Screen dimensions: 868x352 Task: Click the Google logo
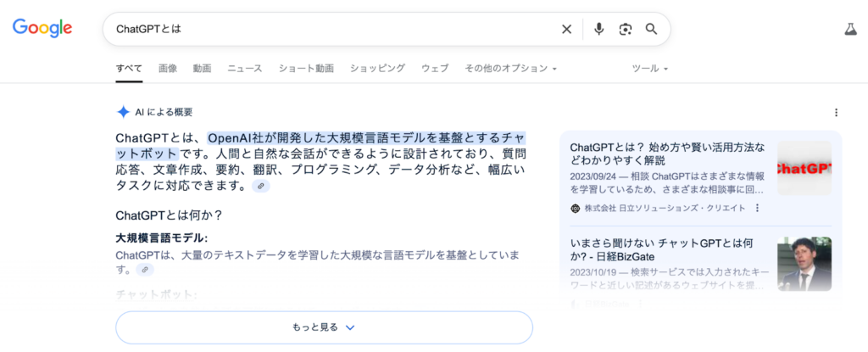[x=42, y=28]
